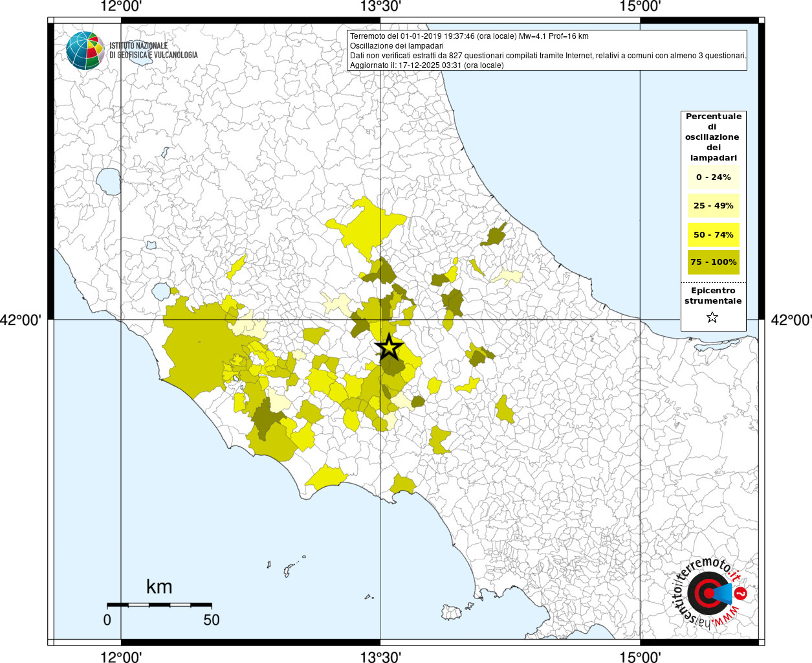Click the INGV globe logo
Screen dimensions: 812x663
(85, 51)
